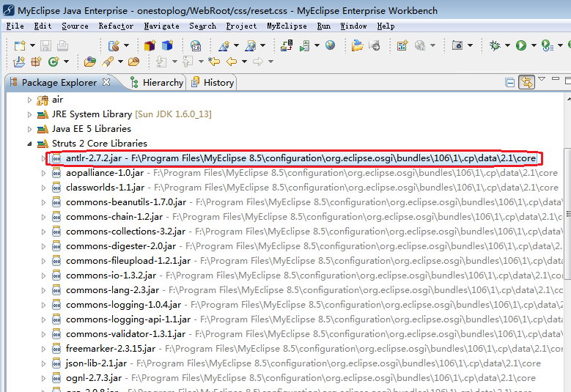Click the Last Edit Location arrow icon
The width and height of the screenshot is (571, 392).
[x=214, y=62]
